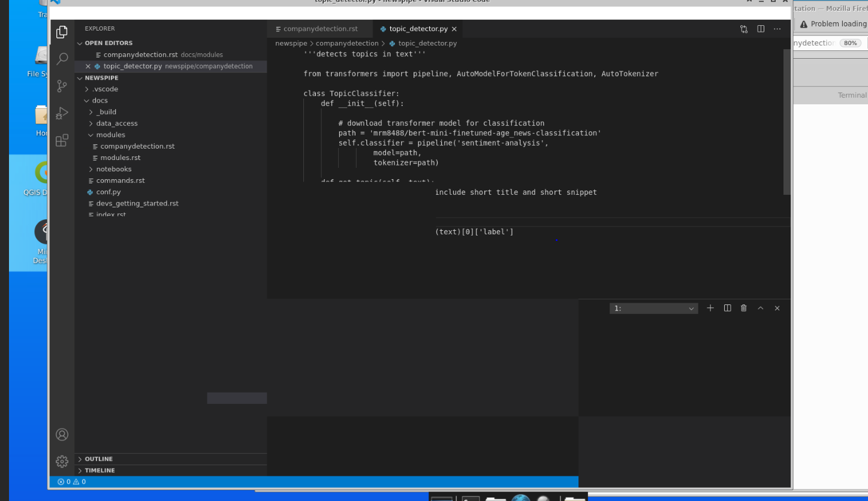868x501 pixels.
Task: Maximize the panel with the up chevron
Action: coord(761,308)
